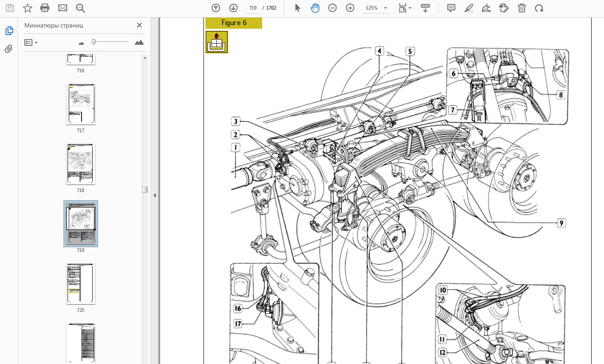This screenshot has height=364, width=604.
Task: Send file by email envelope icon
Action: pyautogui.click(x=62, y=8)
